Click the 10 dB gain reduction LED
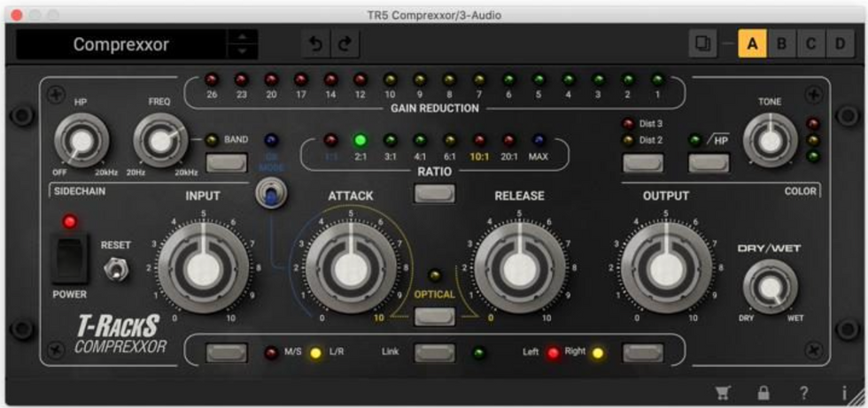This screenshot has width=868, height=408. (391, 80)
